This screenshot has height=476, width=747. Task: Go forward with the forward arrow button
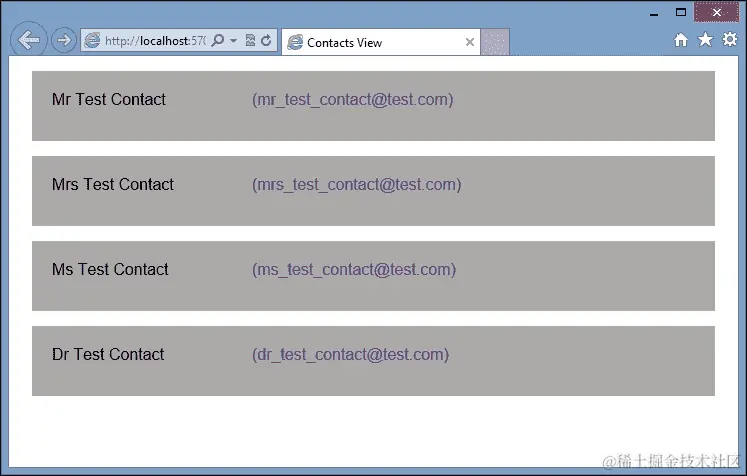(x=64, y=40)
